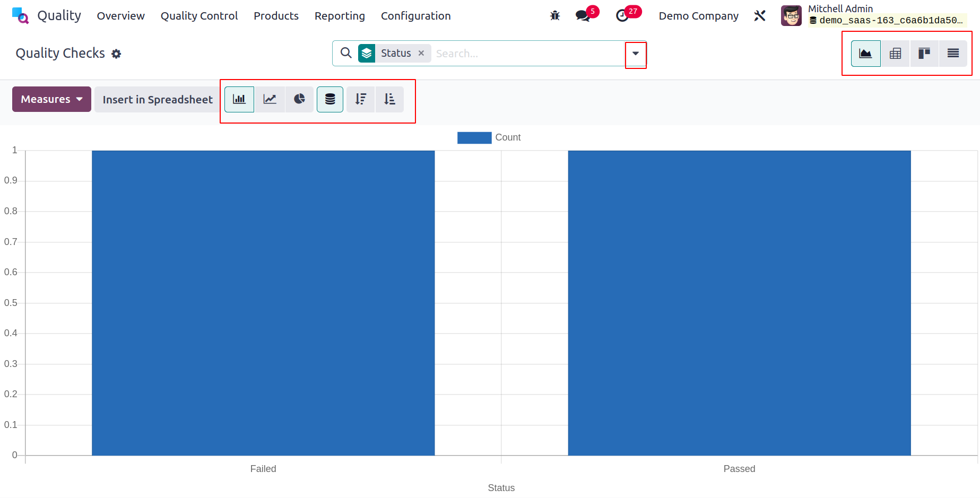This screenshot has height=498, width=980.
Task: Open the Measures dropdown
Action: coord(51,99)
